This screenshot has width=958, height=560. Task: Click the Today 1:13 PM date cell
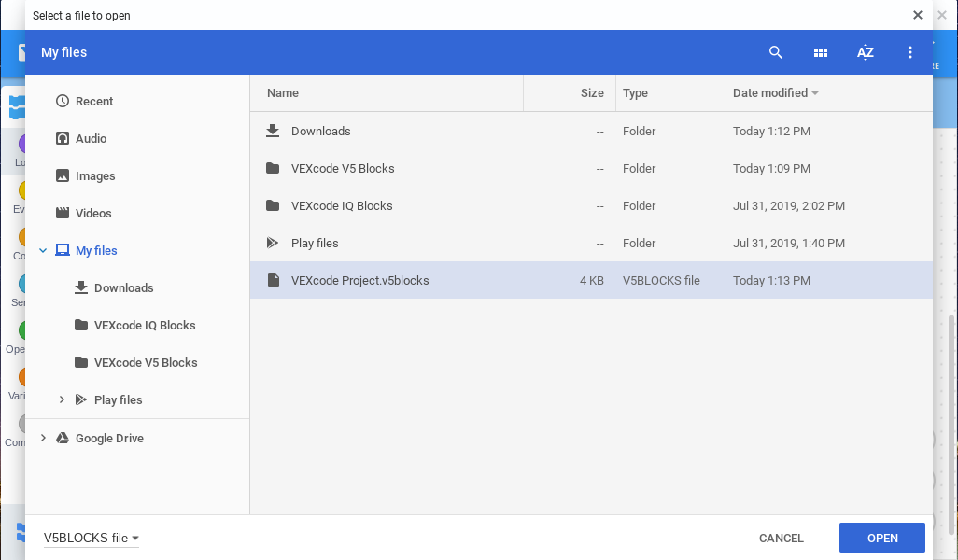pos(771,281)
